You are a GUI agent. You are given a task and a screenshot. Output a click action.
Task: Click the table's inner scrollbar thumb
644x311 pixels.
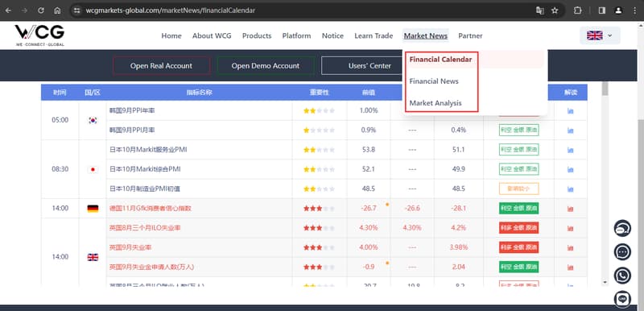[605, 89]
